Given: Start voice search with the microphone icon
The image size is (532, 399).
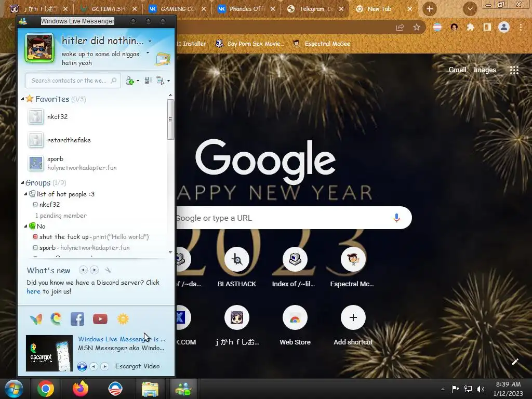Looking at the screenshot, I should (396, 218).
